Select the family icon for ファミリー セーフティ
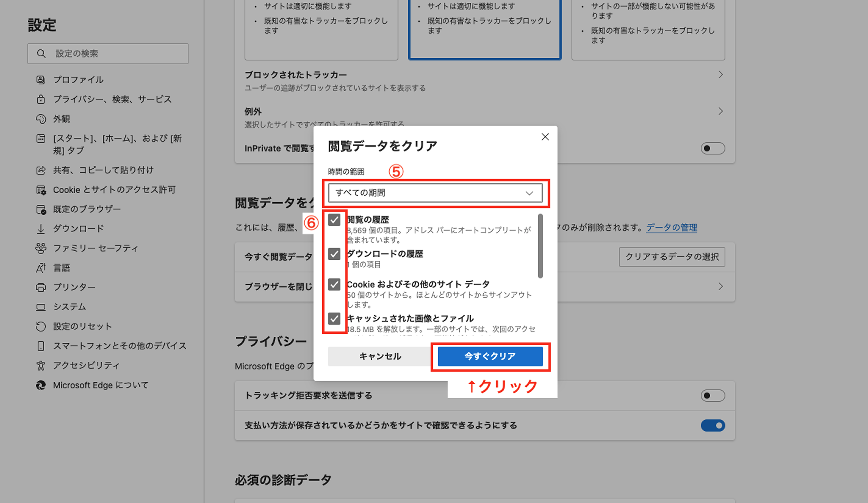This screenshot has height=503, width=868. click(x=41, y=248)
